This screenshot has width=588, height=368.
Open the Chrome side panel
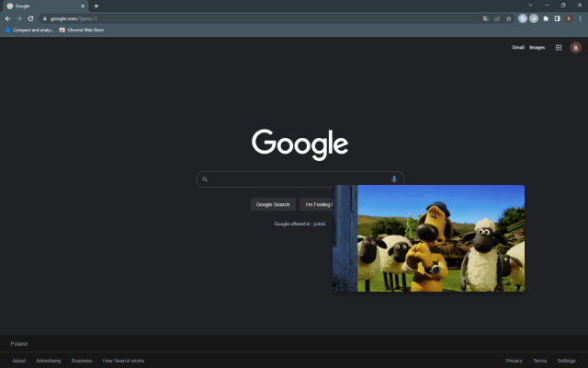click(x=558, y=18)
